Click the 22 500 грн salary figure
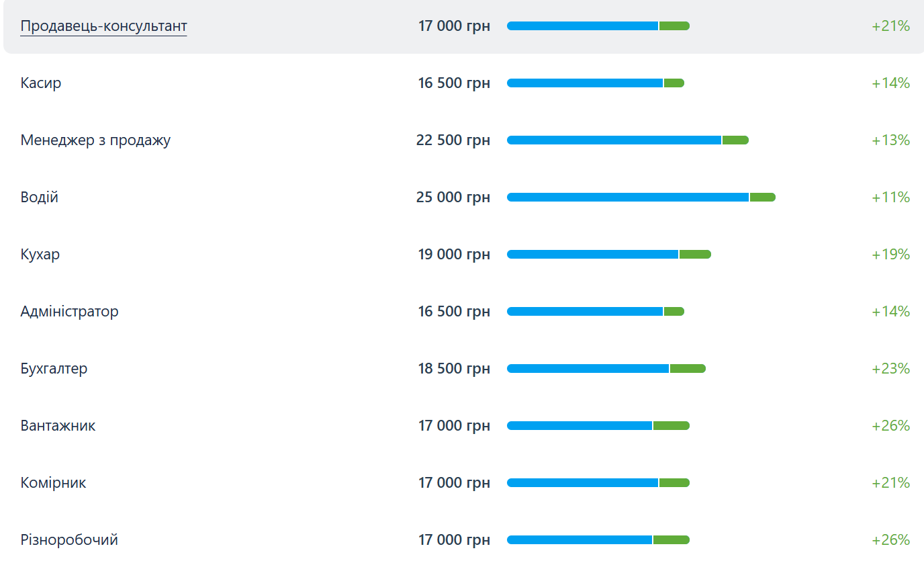 tap(453, 140)
